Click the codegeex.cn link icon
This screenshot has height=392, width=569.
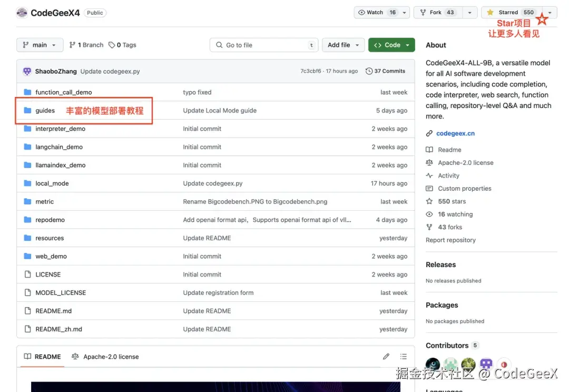429,133
